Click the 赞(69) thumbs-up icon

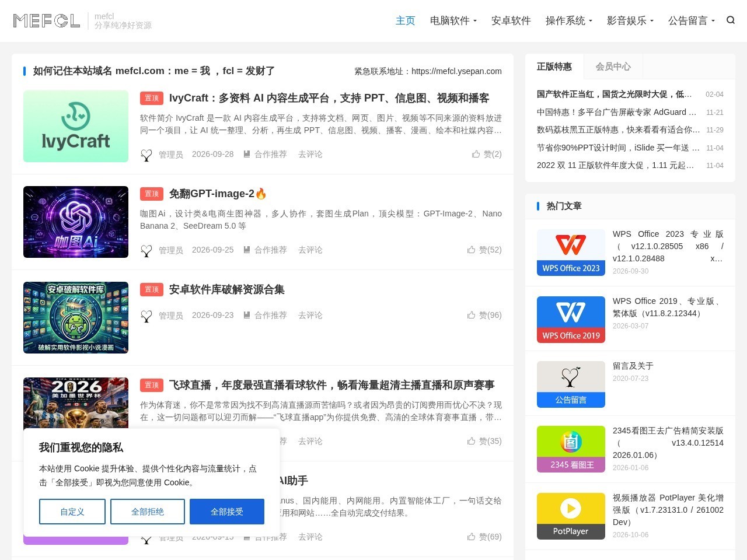(x=471, y=537)
